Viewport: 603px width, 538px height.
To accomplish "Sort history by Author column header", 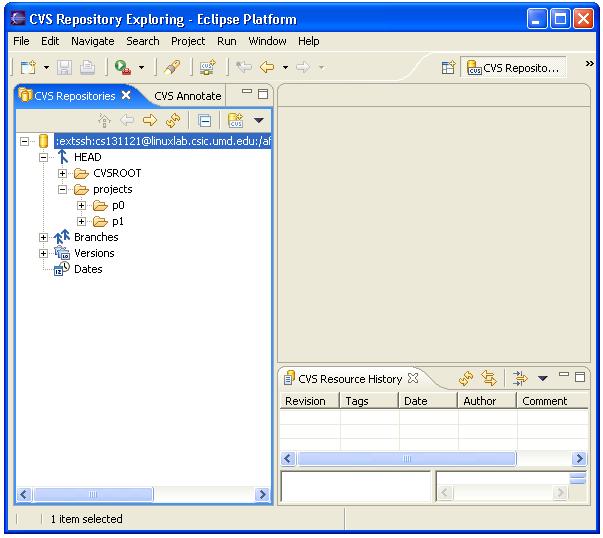I will (486, 401).
